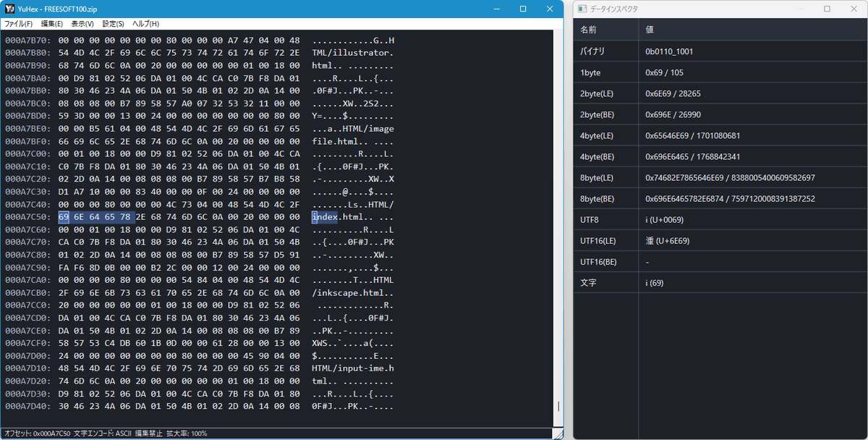Select value 0x65646E69 / 1701080681
Screen dimensions: 868x440
(x=693, y=135)
